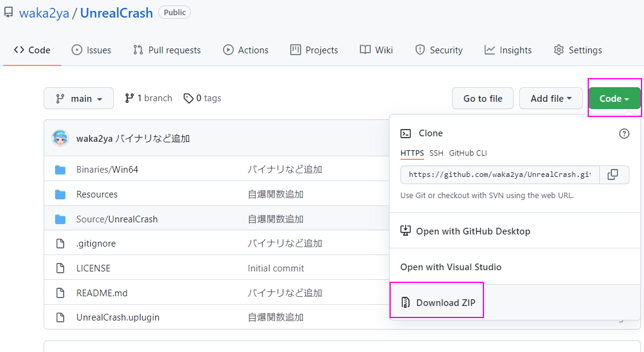Screen dimensions: 644x352
Task: Select the SSH clone option
Action: click(436, 153)
